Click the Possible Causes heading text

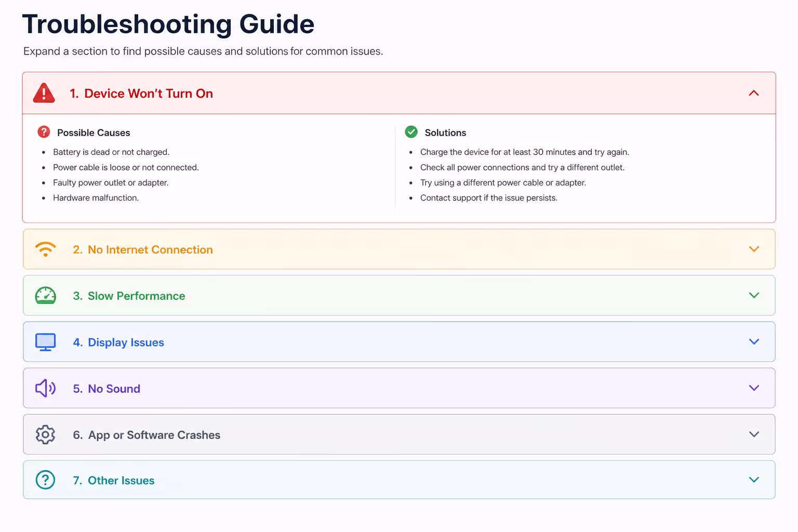click(94, 132)
